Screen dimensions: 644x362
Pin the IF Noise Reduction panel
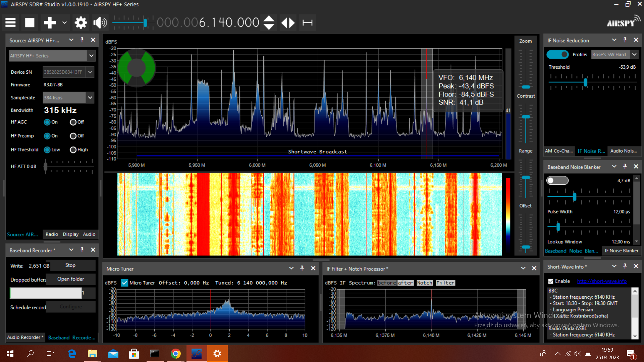[625, 40]
